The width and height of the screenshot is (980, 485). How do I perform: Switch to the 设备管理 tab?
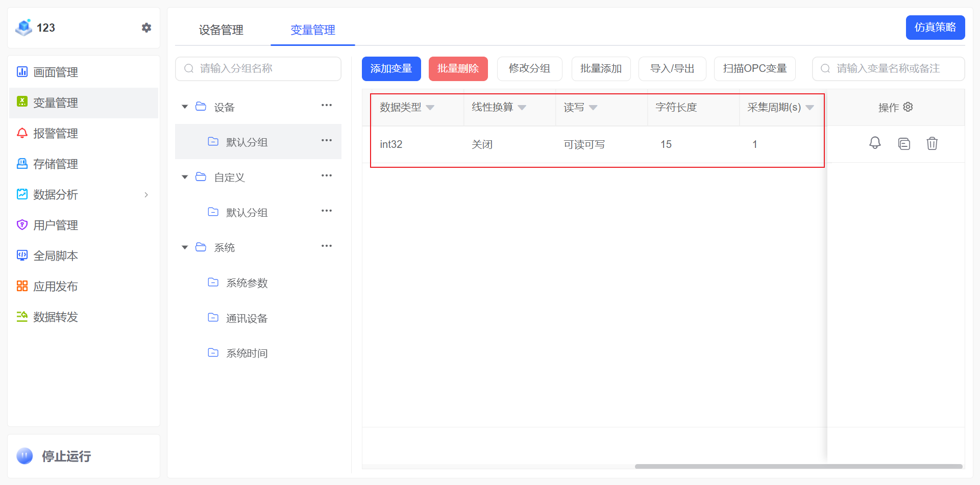pos(221,30)
